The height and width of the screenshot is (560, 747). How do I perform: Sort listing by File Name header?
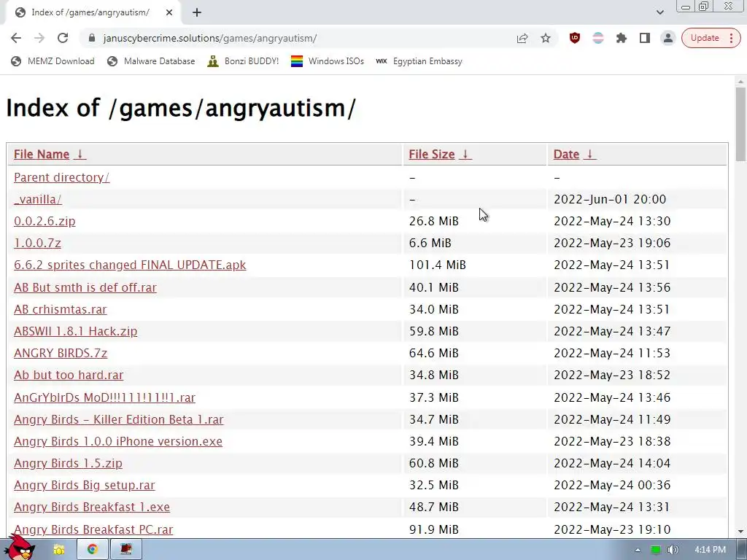[x=42, y=155]
